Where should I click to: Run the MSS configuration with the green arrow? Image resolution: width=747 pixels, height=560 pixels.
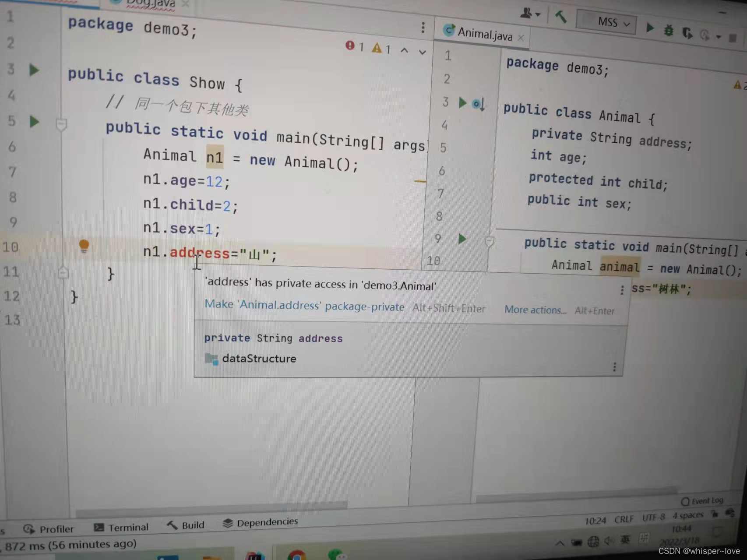point(650,28)
